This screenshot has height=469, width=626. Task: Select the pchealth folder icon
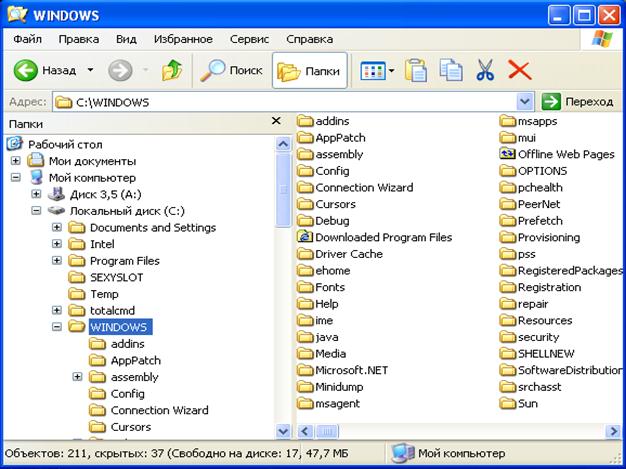click(x=507, y=187)
